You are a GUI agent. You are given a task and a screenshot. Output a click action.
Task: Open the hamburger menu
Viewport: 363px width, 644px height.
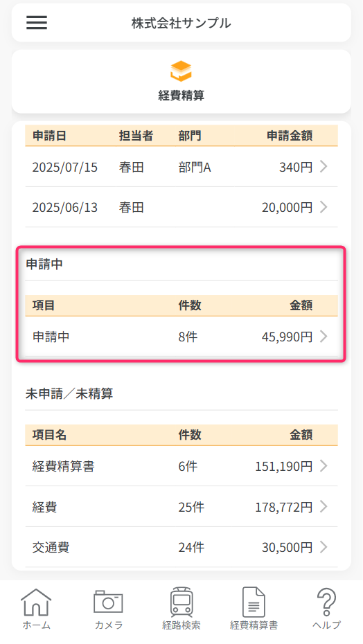pos(37,23)
